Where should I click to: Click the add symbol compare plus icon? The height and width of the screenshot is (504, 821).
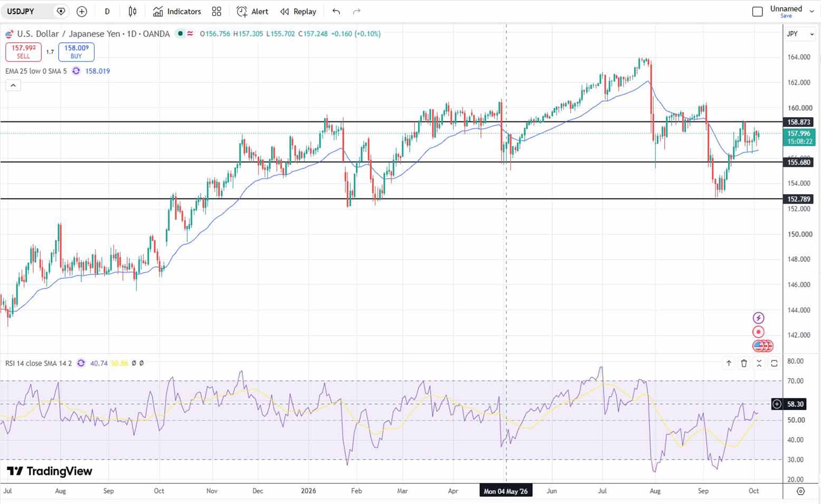point(82,11)
